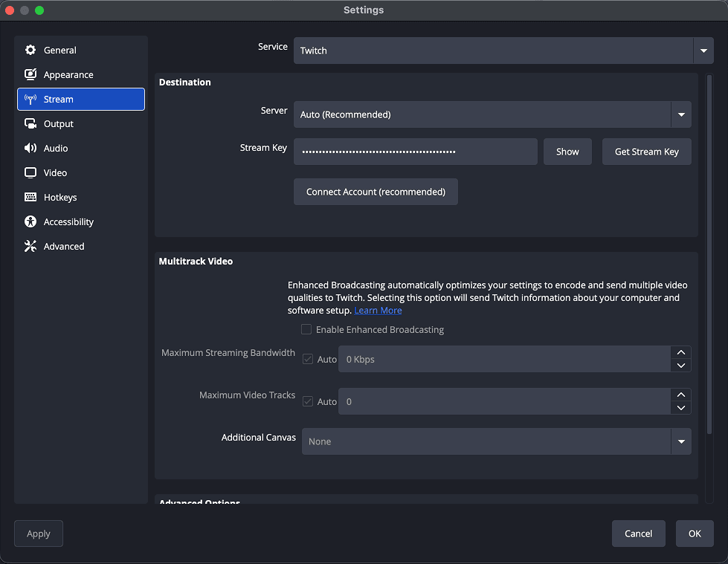The height and width of the screenshot is (564, 728).
Task: Click the Hotkeys keyboard icon
Action: (30, 198)
